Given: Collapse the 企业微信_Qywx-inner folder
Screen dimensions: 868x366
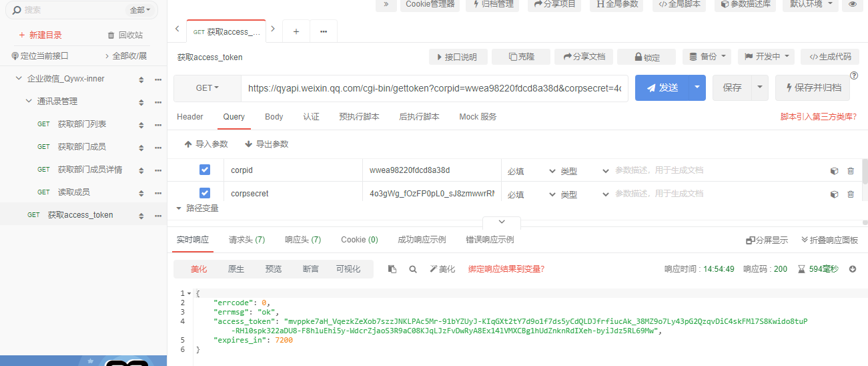Looking at the screenshot, I should (19, 79).
